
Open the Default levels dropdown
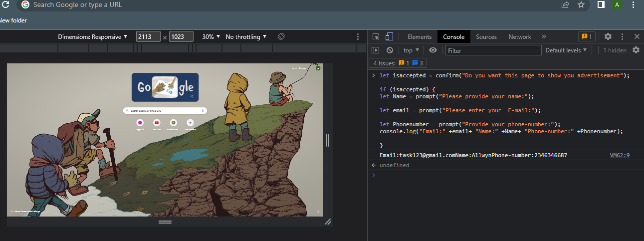(566, 50)
